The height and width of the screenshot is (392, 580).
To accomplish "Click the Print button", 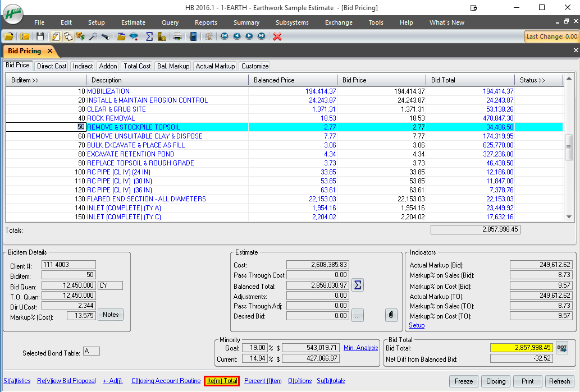I will 527,381.
